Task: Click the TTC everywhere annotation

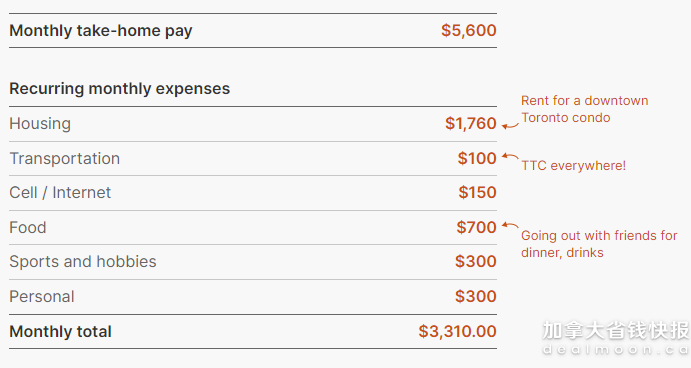Action: click(573, 166)
